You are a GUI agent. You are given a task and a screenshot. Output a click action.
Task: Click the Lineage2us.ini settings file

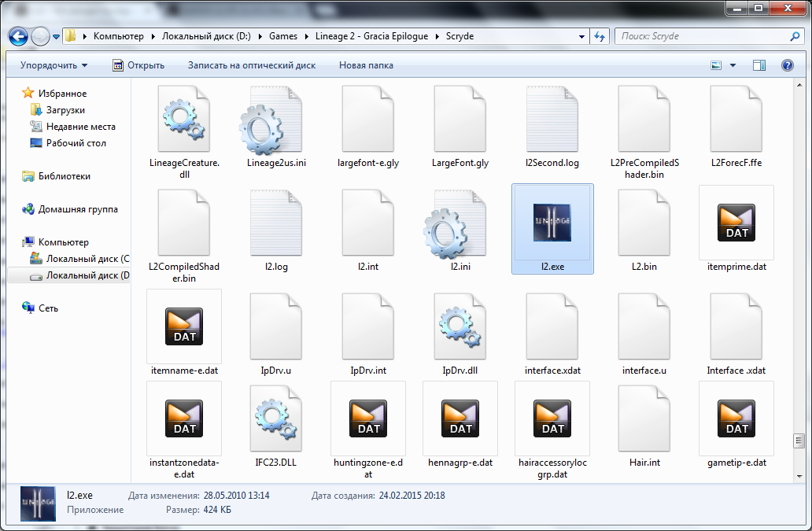click(276, 119)
